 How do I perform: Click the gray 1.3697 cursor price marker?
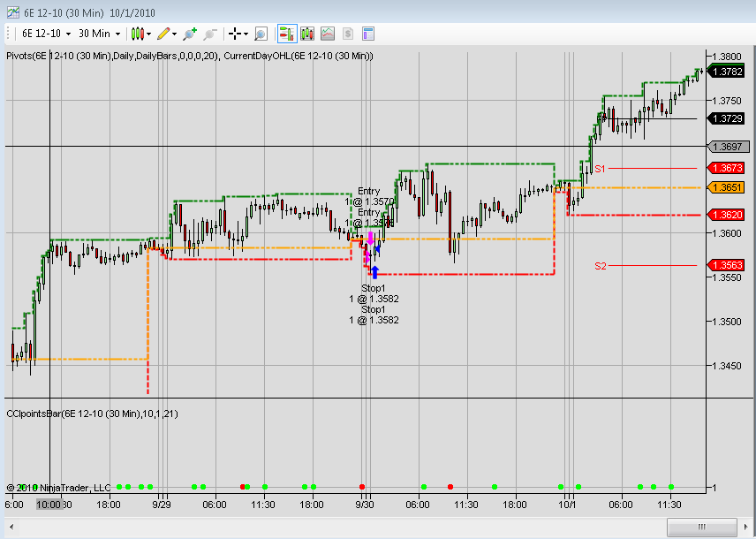click(x=728, y=146)
